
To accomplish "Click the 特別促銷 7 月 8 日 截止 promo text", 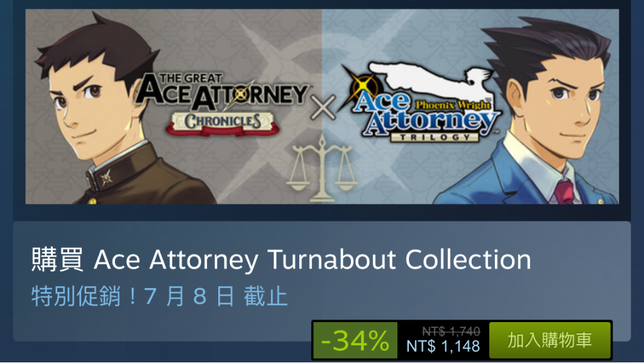I will (159, 296).
